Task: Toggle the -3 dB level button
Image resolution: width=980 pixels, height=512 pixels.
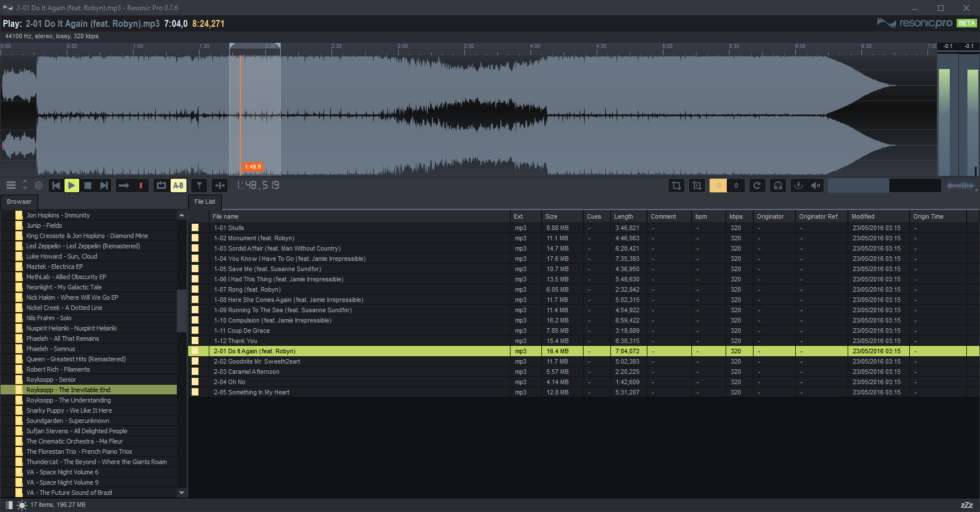Action: pyautogui.click(x=718, y=186)
